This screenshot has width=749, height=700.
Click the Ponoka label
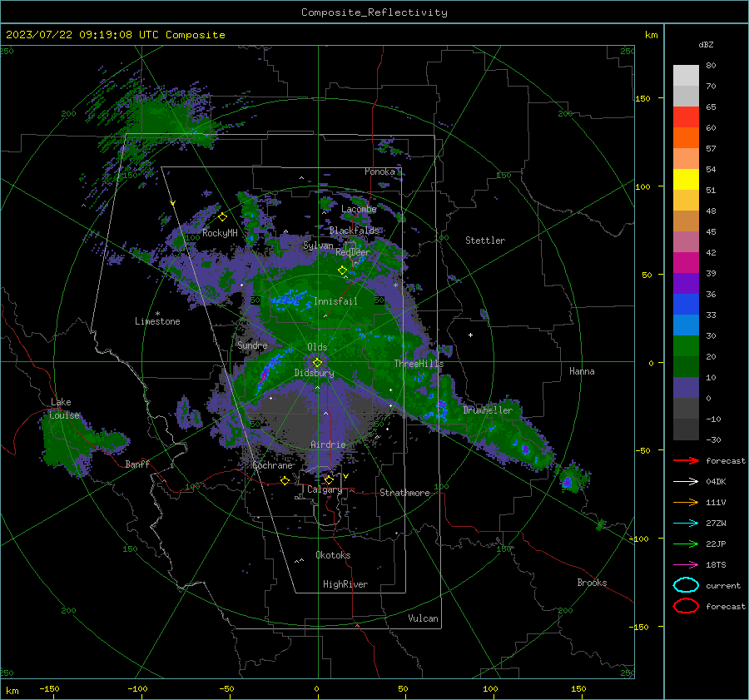379,171
